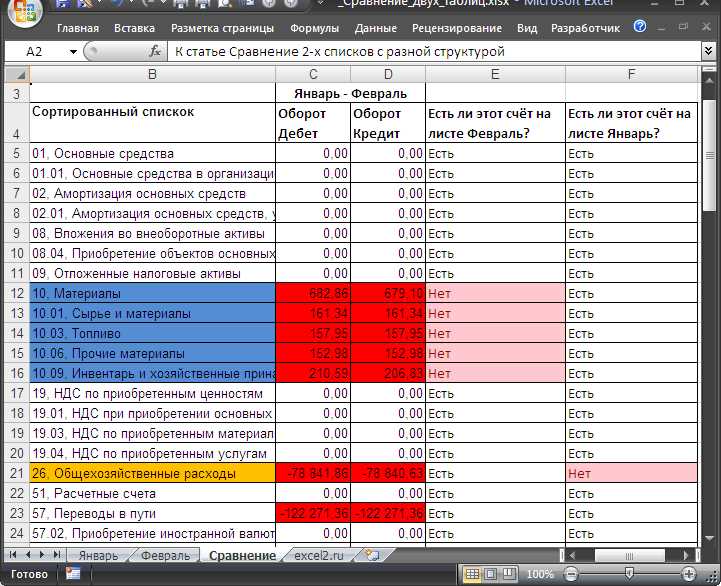The width and height of the screenshot is (721, 586).
Task: Go to the next sheet with the tab arrow
Action: pos(42,555)
